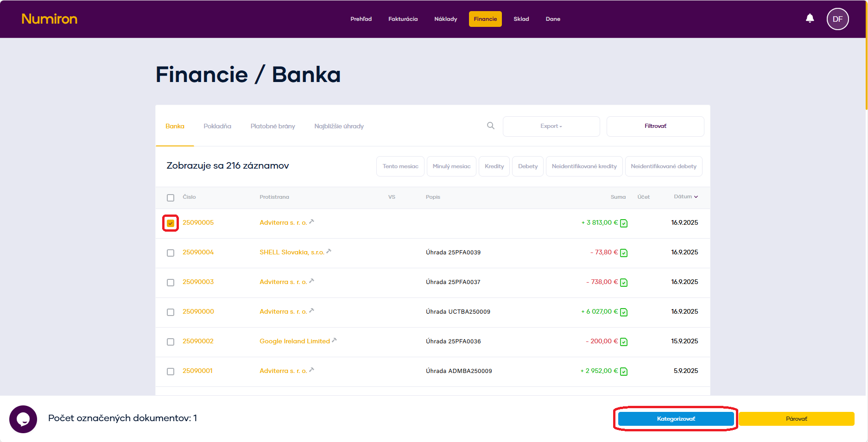Sort by the Dátum column arrow
Image resolution: width=868 pixels, height=442 pixels.
[x=696, y=197]
